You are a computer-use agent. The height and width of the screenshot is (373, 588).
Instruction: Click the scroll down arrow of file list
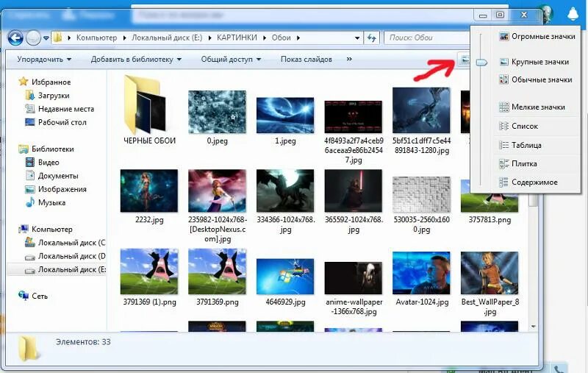click(x=533, y=327)
